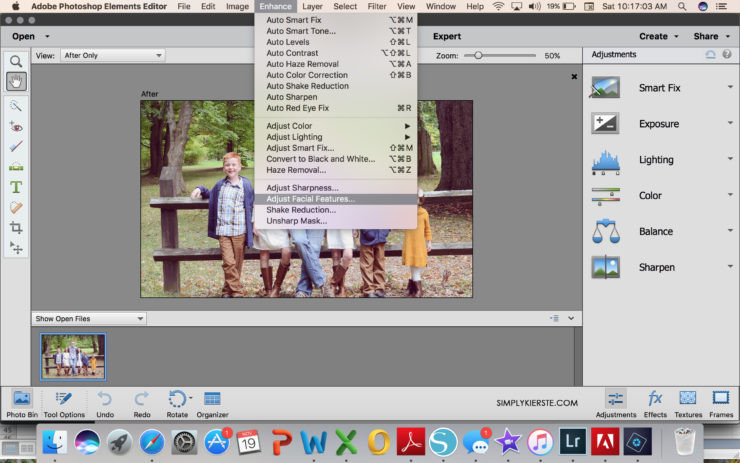
Task: Open the Adjust Color submenu
Action: 336,126
